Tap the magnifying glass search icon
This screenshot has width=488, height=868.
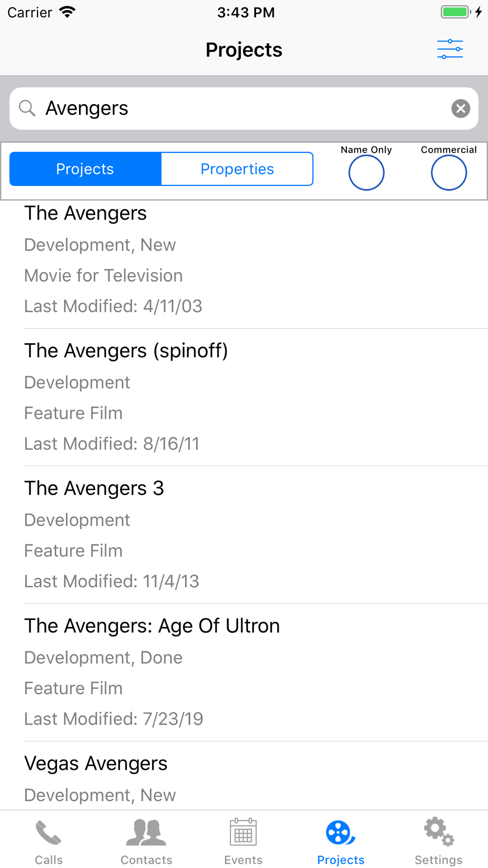click(x=27, y=108)
